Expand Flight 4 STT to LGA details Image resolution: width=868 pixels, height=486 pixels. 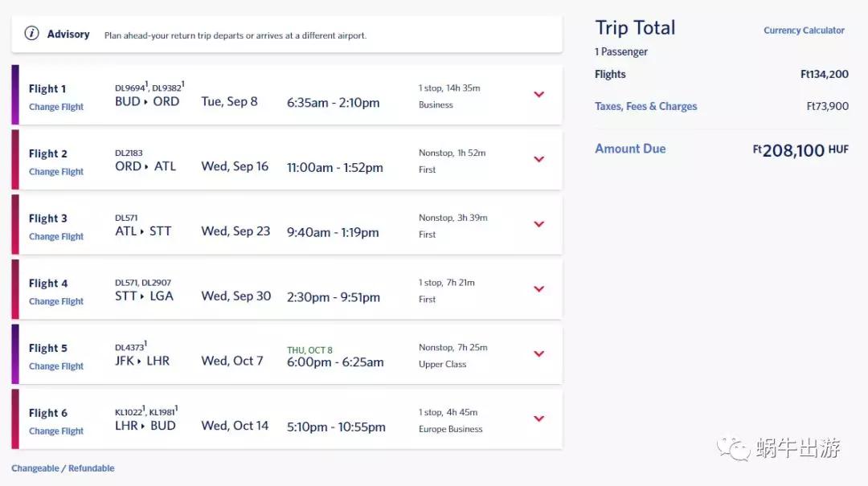coord(539,289)
